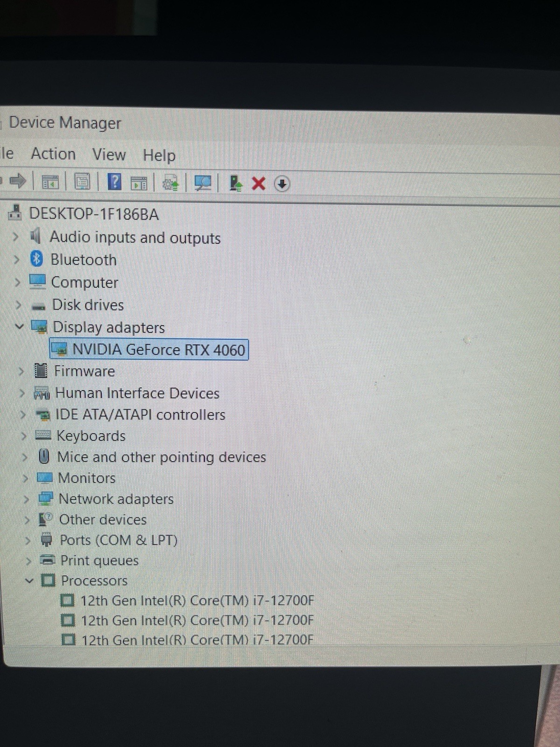Click the Forward arrow toolbar icon

pyautogui.click(x=18, y=181)
